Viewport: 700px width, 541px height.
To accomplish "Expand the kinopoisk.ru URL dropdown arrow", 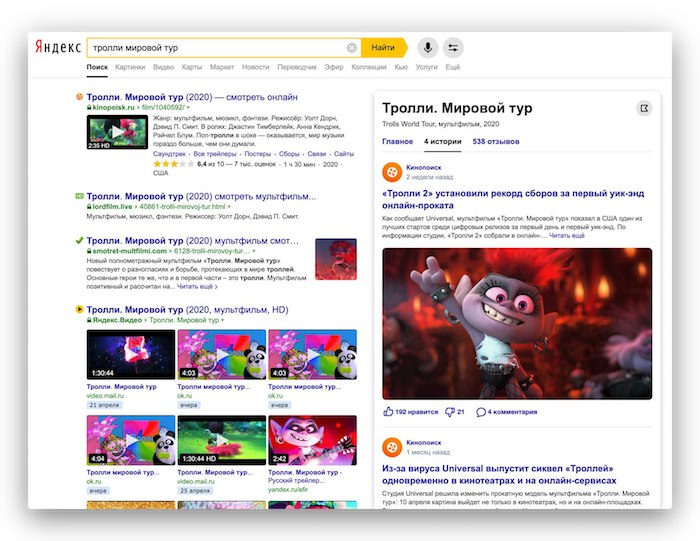I will click(x=188, y=108).
